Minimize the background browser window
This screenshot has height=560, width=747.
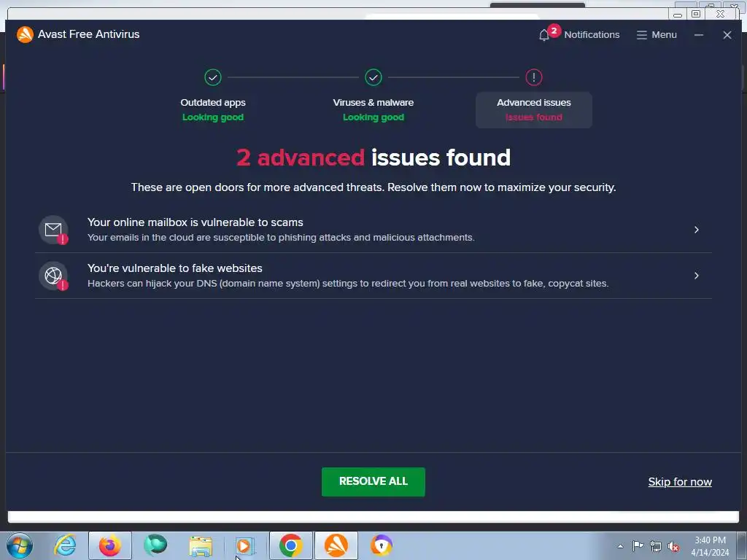click(678, 14)
